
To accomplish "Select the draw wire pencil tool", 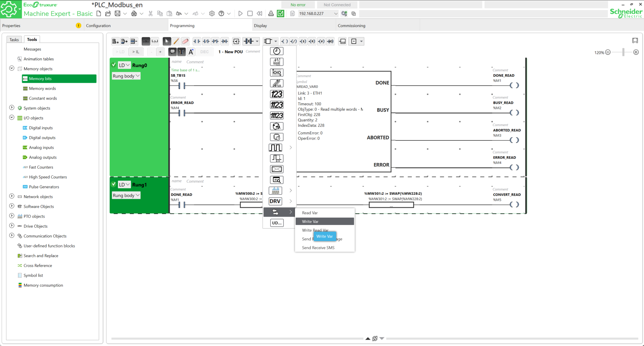I will coord(176,41).
